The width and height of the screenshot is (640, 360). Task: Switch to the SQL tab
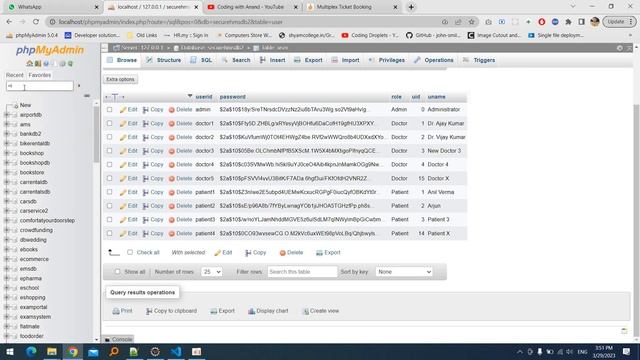pyautogui.click(x=201, y=60)
